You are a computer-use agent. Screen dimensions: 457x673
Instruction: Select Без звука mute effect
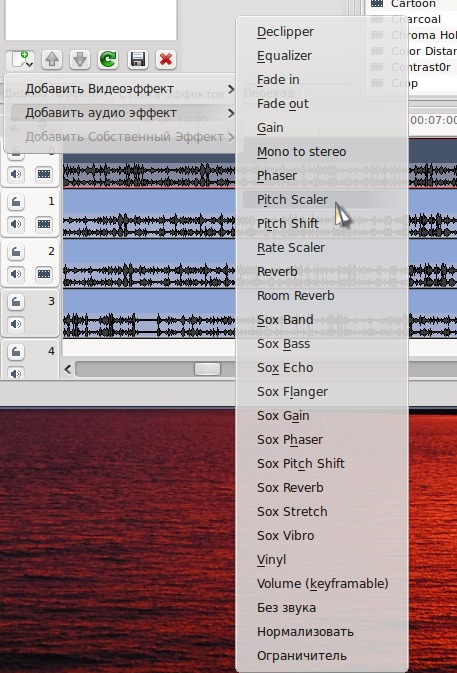click(322, 609)
